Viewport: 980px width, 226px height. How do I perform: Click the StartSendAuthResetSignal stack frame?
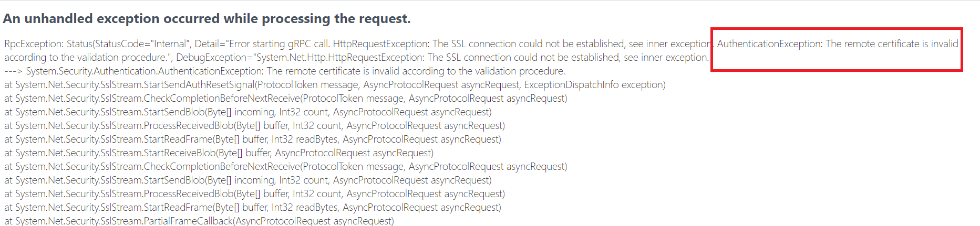click(335, 85)
